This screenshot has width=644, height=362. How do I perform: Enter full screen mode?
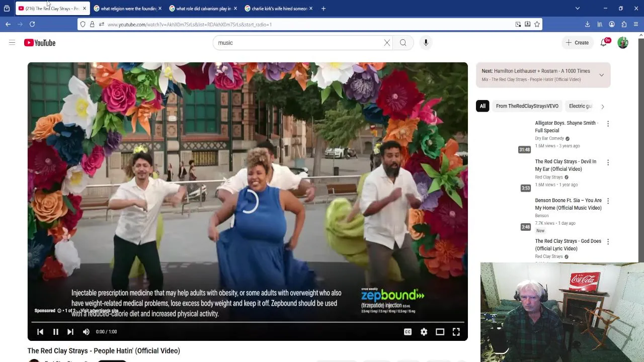point(456,332)
